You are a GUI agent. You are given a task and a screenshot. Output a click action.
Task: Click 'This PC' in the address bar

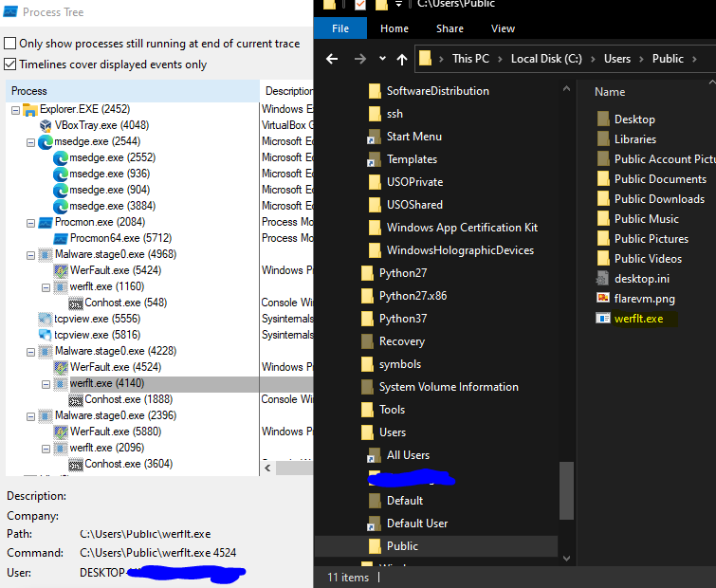(470, 59)
